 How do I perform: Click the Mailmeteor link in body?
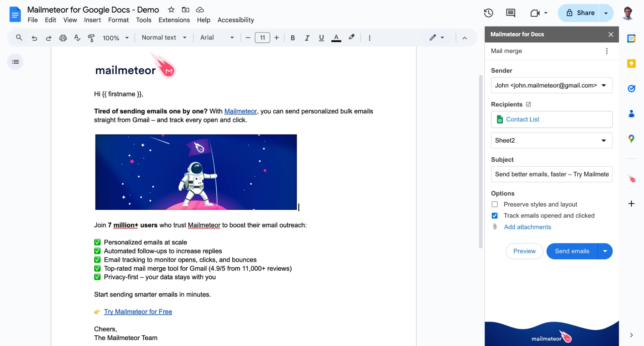tap(241, 111)
